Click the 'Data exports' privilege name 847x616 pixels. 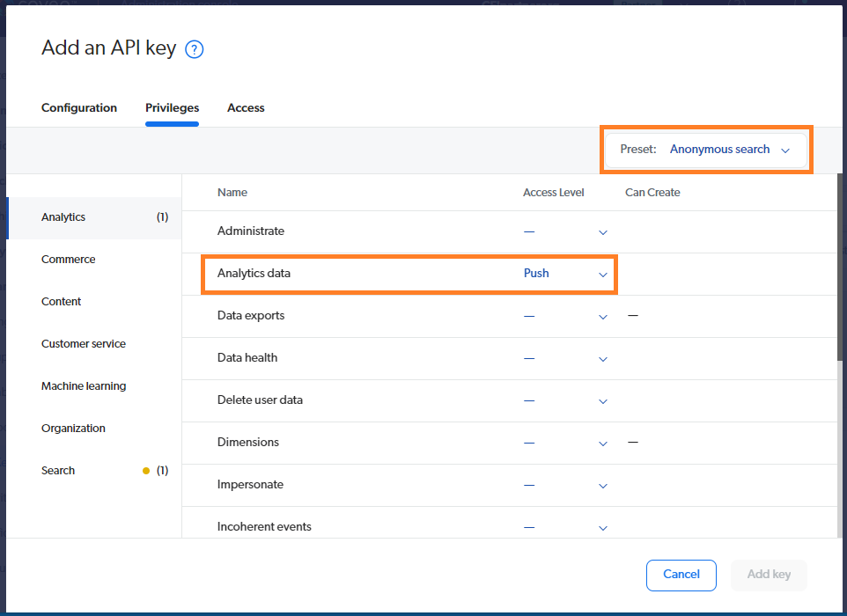pos(251,315)
